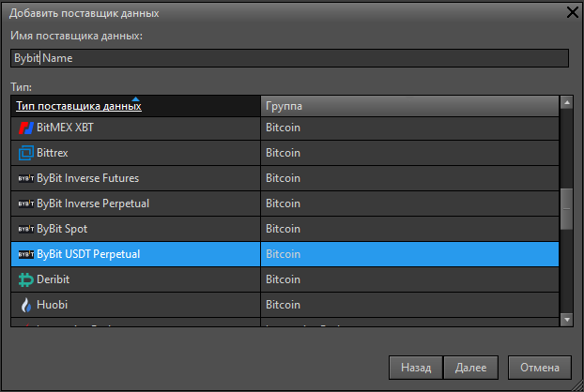Select the green Deribit logo icon

pos(26,279)
